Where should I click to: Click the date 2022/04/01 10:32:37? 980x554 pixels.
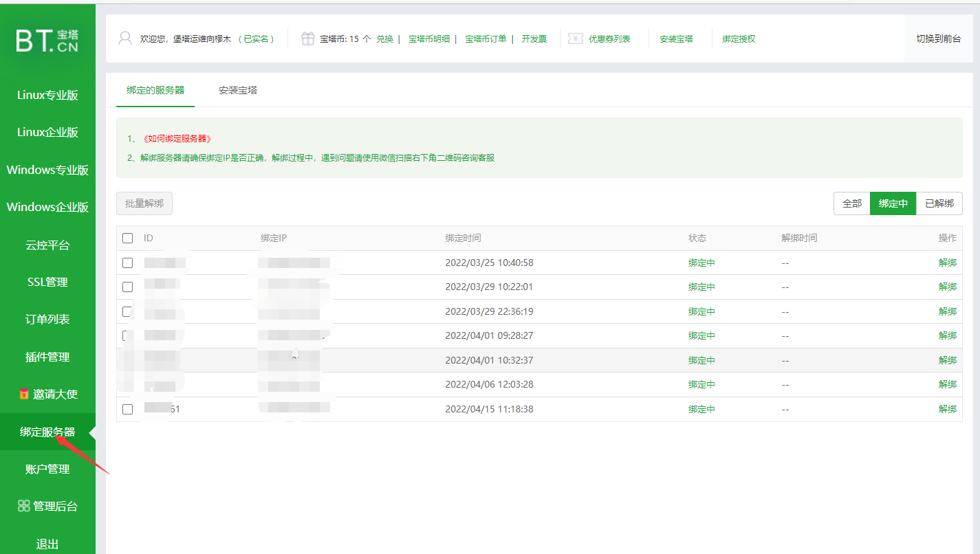tap(489, 360)
